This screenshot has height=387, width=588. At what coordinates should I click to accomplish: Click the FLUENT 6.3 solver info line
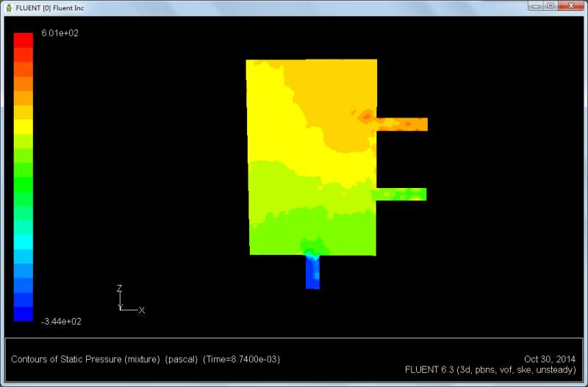(x=490, y=370)
